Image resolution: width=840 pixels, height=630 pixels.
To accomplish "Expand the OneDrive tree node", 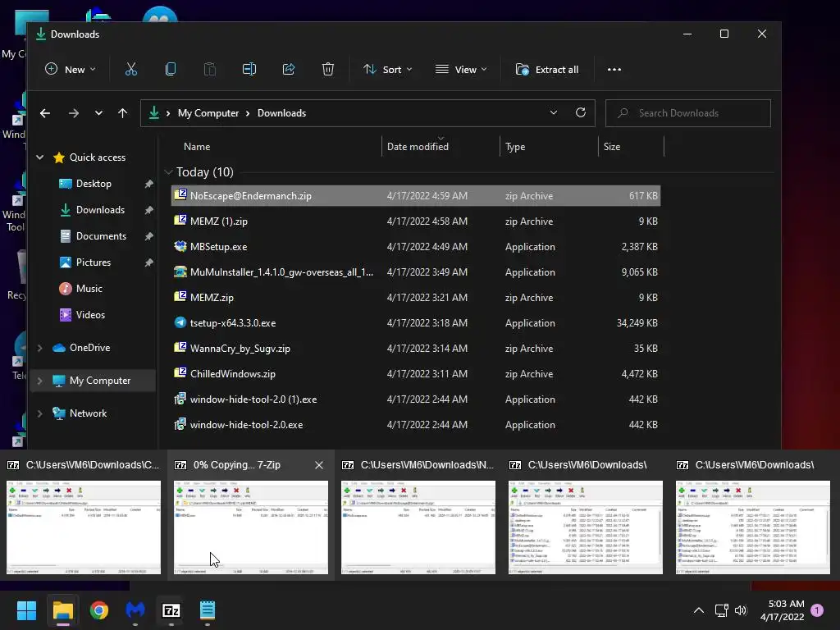I will 39,348.
